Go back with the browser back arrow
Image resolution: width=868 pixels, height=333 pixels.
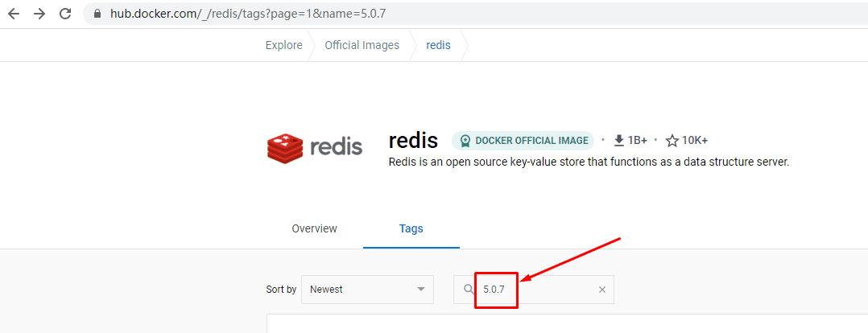tap(14, 14)
